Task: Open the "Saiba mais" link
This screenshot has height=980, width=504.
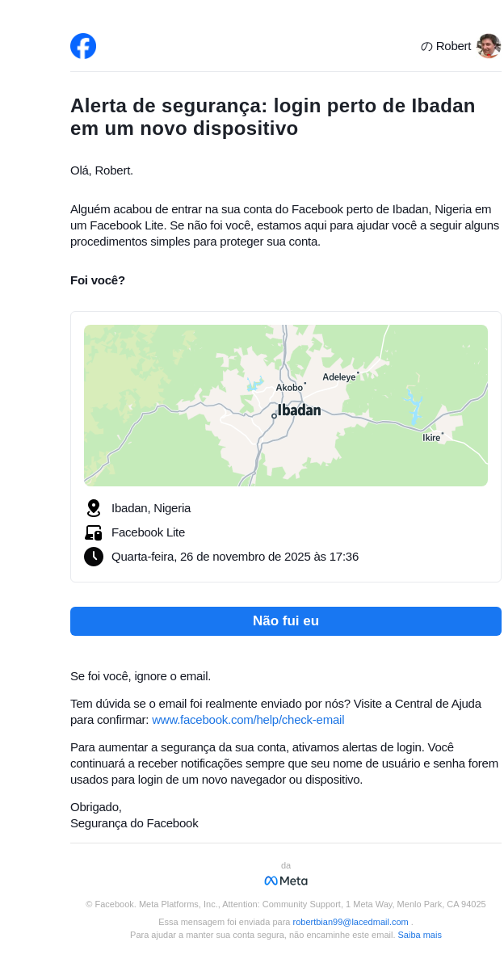Action: tap(419, 935)
